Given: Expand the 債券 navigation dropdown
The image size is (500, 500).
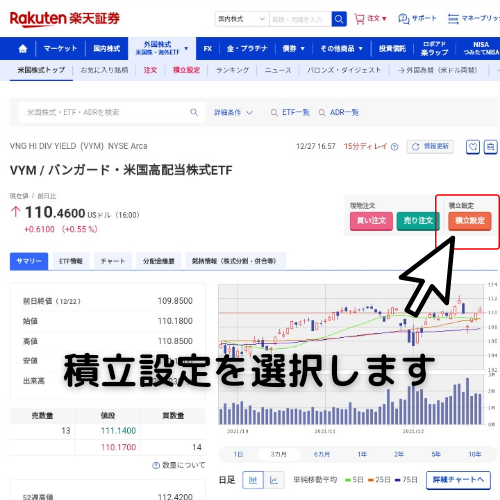Looking at the screenshot, I should pos(303,49).
